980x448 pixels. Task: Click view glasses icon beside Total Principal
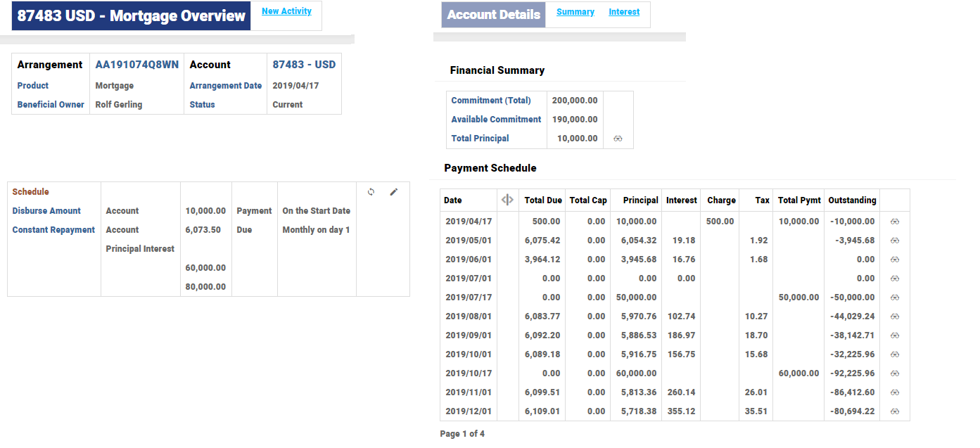point(618,139)
